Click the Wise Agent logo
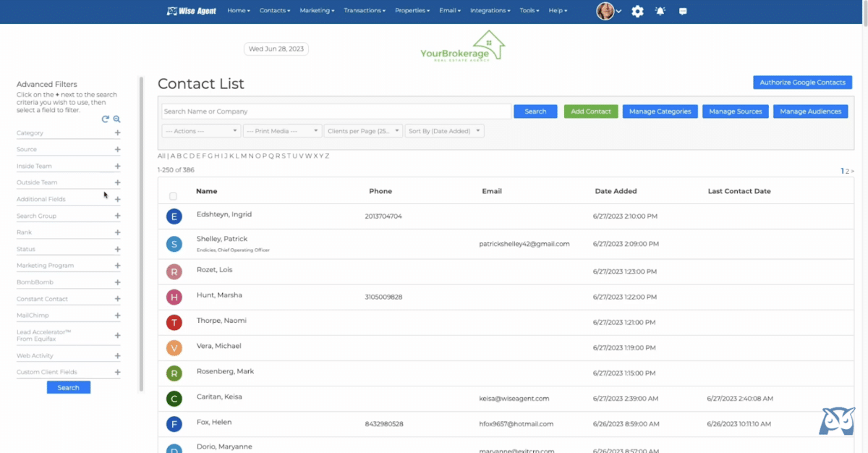This screenshot has width=868, height=453. pyautogui.click(x=192, y=11)
